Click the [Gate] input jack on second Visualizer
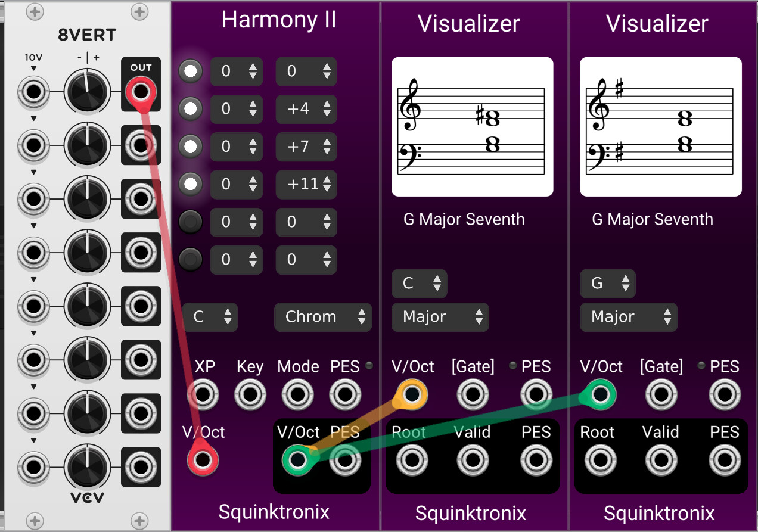Viewport: 758px width, 532px height. coord(661,394)
